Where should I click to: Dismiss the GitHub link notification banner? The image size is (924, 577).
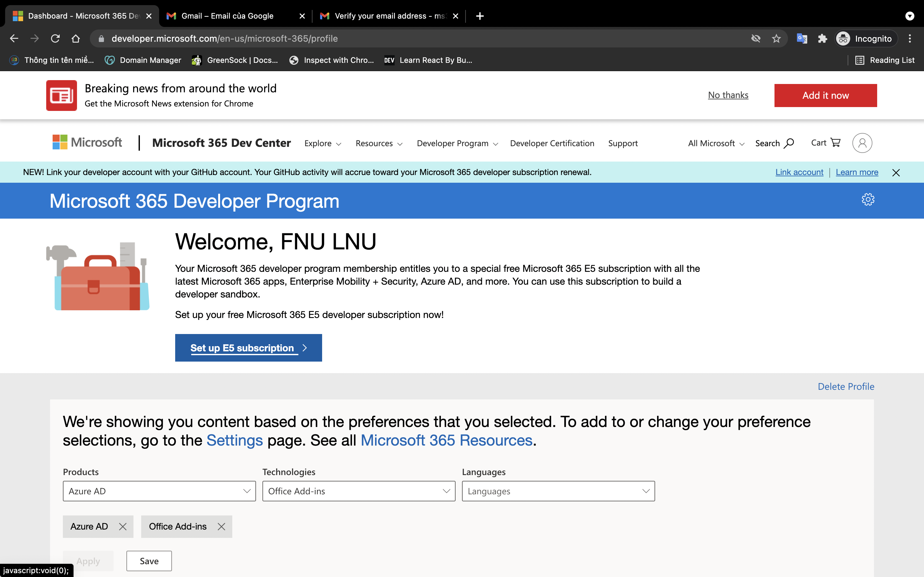click(x=896, y=172)
